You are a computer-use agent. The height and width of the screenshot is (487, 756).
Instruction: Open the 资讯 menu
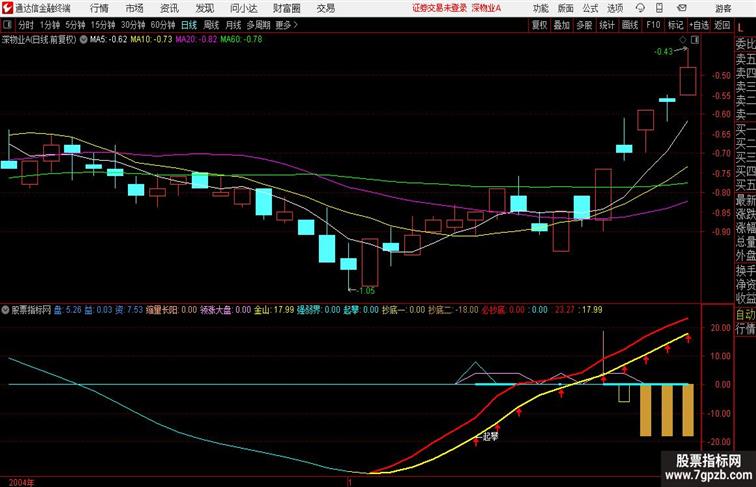point(169,8)
